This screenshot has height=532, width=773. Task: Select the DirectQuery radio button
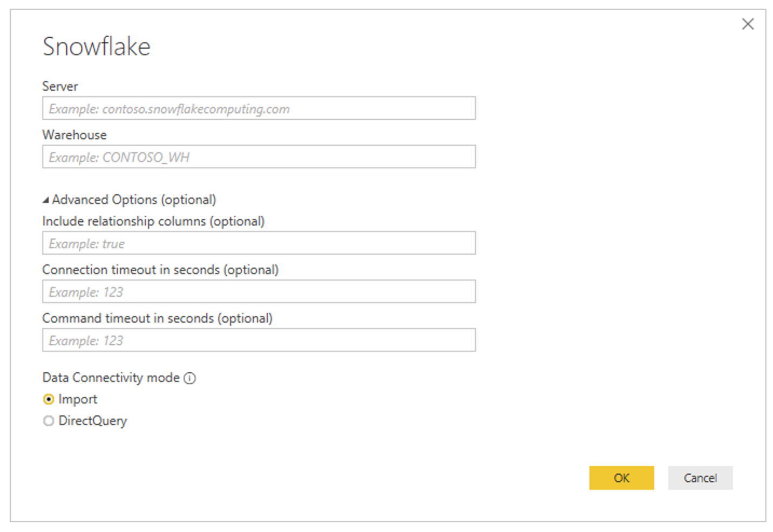pos(48,421)
